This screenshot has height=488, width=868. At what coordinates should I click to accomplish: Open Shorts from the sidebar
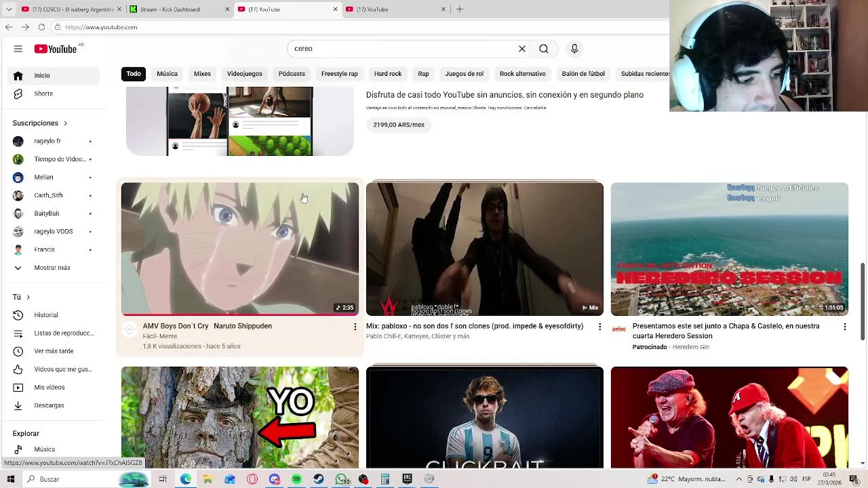point(53,94)
